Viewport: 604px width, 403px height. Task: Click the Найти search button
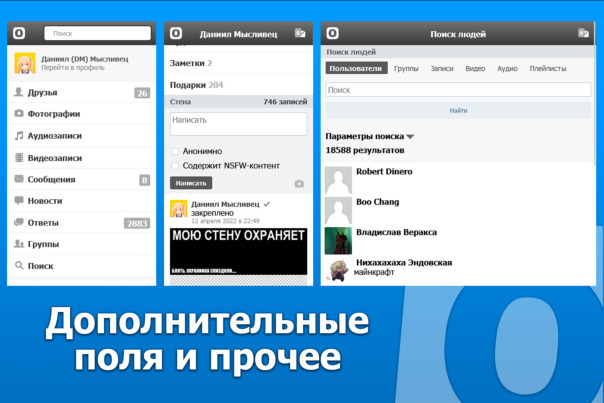458,111
